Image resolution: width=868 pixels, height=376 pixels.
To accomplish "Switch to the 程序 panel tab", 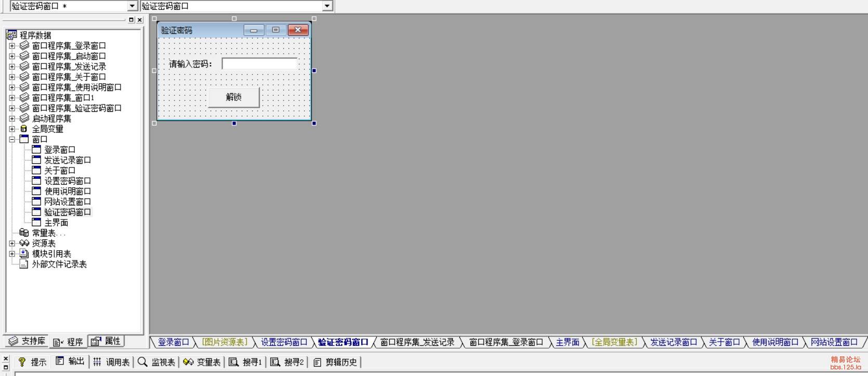I will (x=68, y=342).
